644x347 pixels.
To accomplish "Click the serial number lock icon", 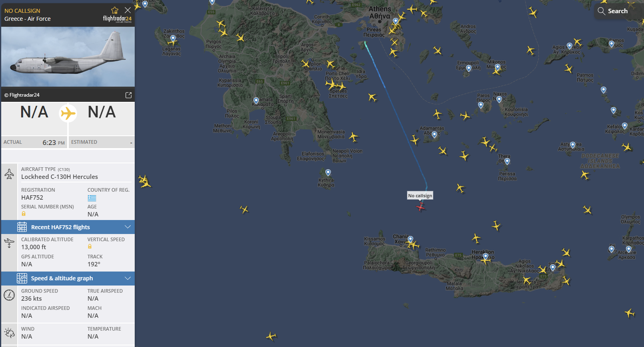I will point(24,214).
